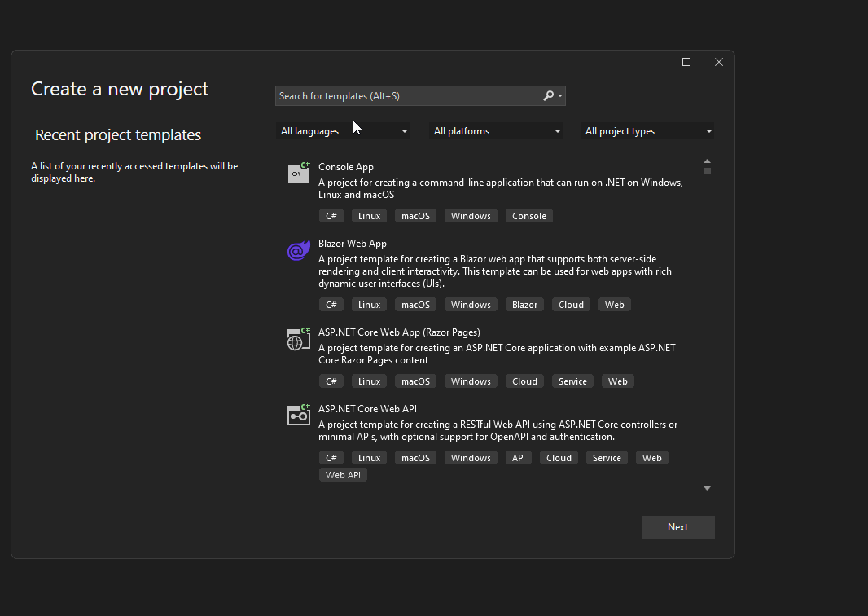
Task: Click the scroll down arrow on template list
Action: tap(707, 487)
